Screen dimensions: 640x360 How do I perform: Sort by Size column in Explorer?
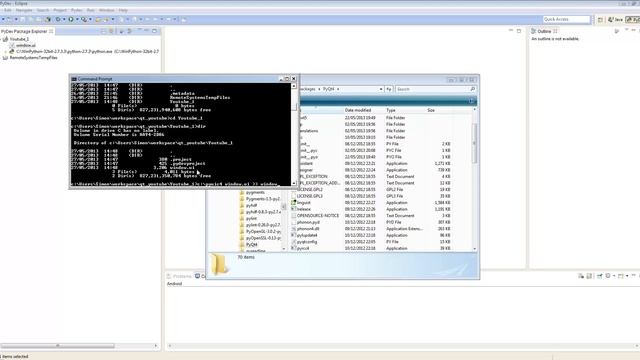[431, 110]
